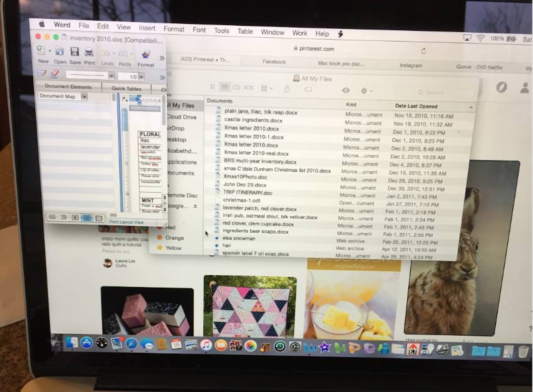
Task: Click the Open icon in Word toolbar
Action: (60, 51)
